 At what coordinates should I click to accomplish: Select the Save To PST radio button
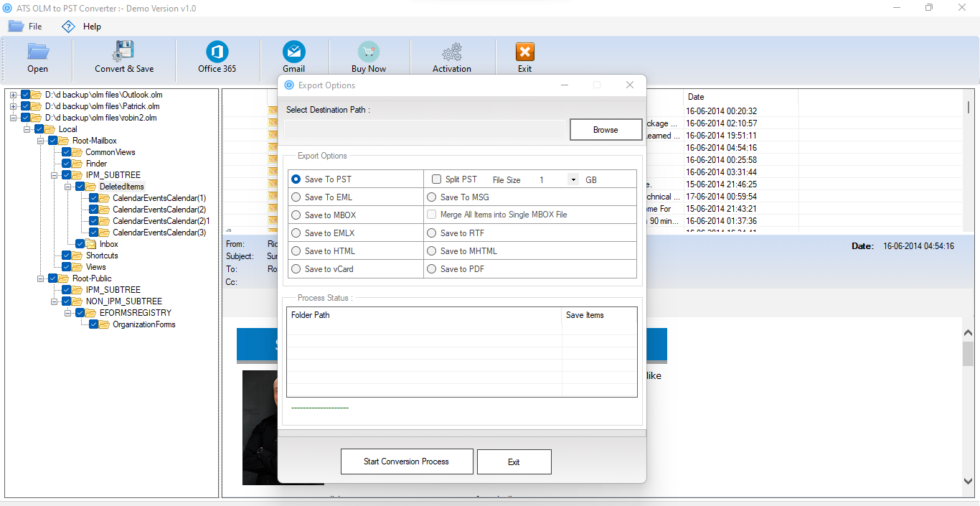tap(295, 179)
